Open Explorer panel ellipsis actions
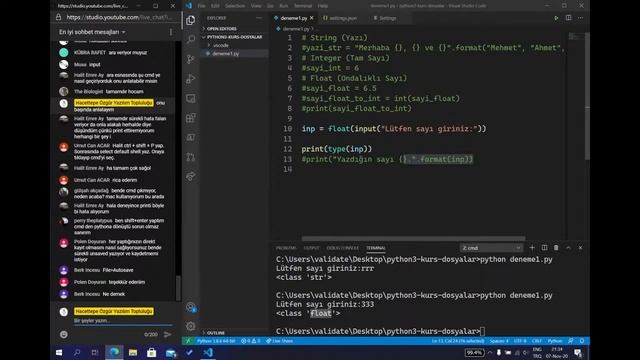 click(259, 18)
